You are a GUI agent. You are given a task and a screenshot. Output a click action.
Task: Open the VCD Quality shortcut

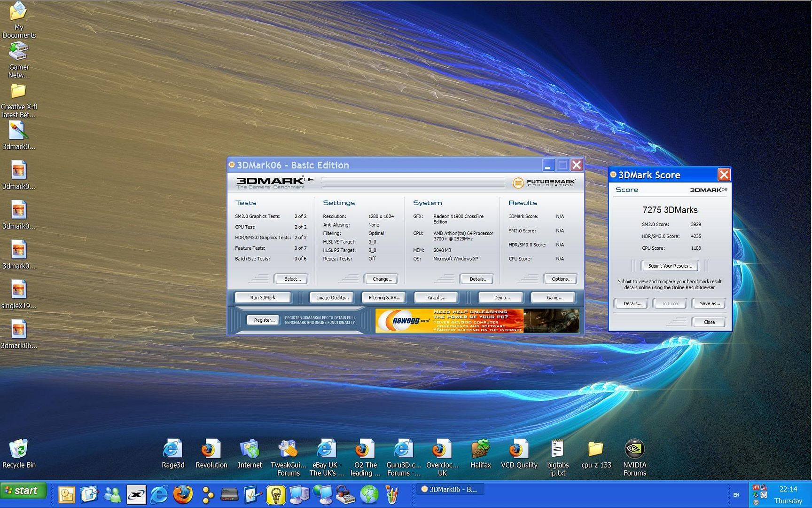point(519,454)
